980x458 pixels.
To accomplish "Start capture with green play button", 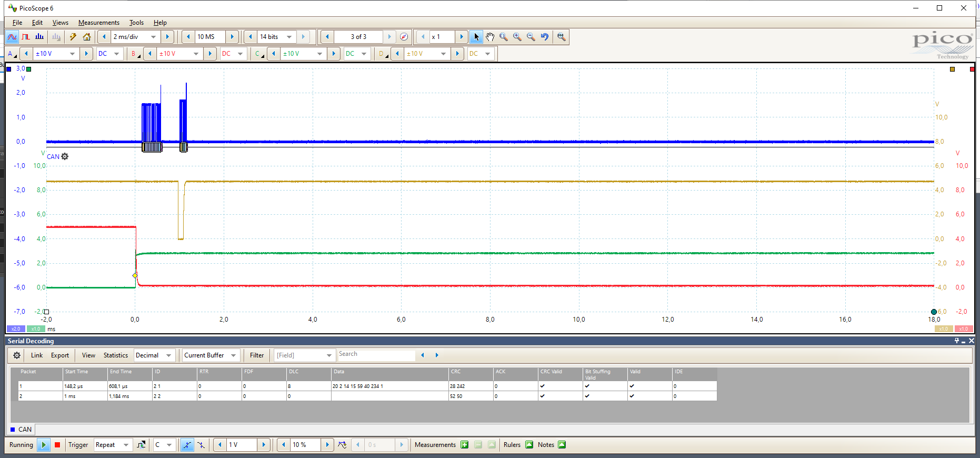I will [x=44, y=445].
